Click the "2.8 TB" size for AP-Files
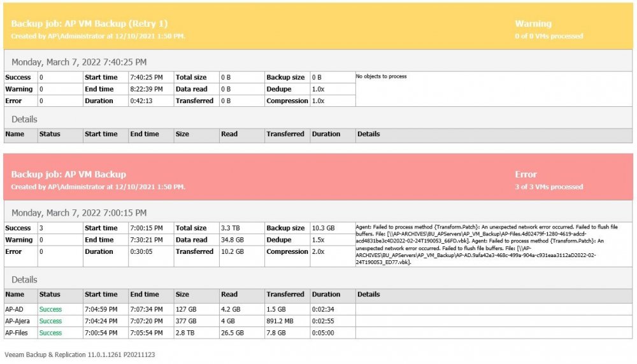 (x=185, y=333)
